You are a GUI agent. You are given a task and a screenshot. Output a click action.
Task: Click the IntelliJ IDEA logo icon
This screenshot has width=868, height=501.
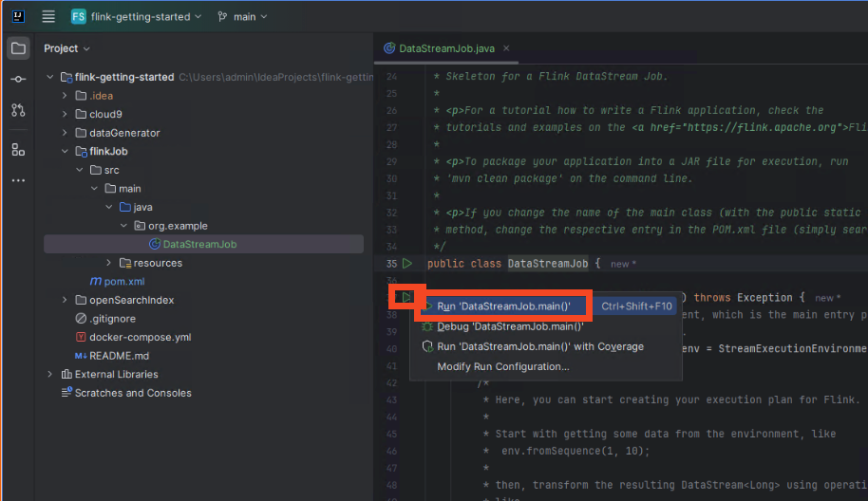(18, 16)
